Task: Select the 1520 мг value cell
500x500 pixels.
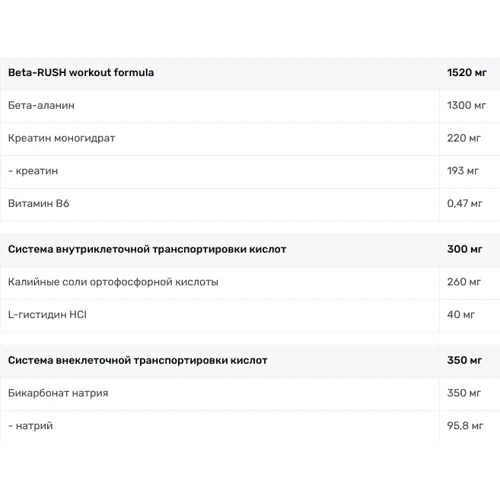Action: pos(467,73)
